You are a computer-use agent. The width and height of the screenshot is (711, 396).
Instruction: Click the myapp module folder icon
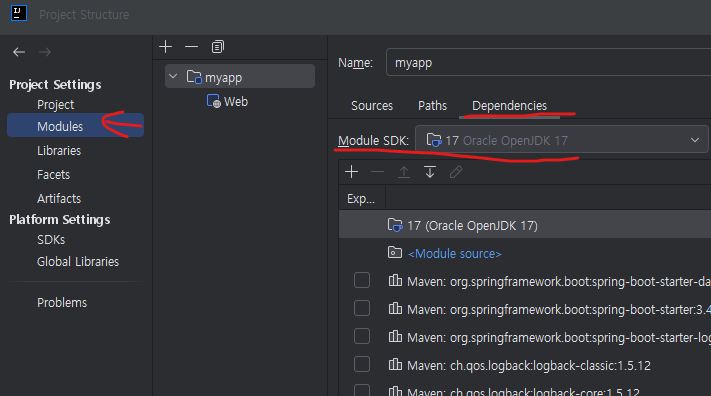point(194,77)
